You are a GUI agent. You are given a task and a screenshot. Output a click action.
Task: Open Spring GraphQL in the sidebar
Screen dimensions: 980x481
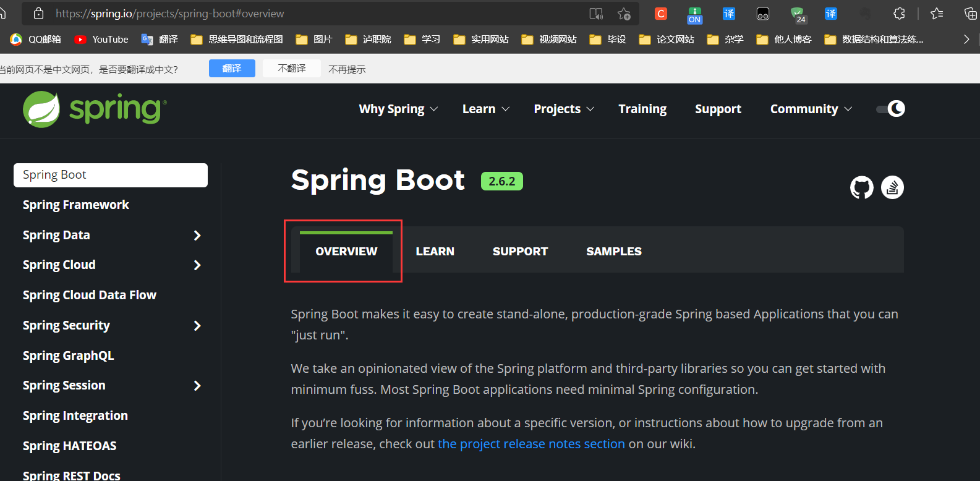point(68,355)
